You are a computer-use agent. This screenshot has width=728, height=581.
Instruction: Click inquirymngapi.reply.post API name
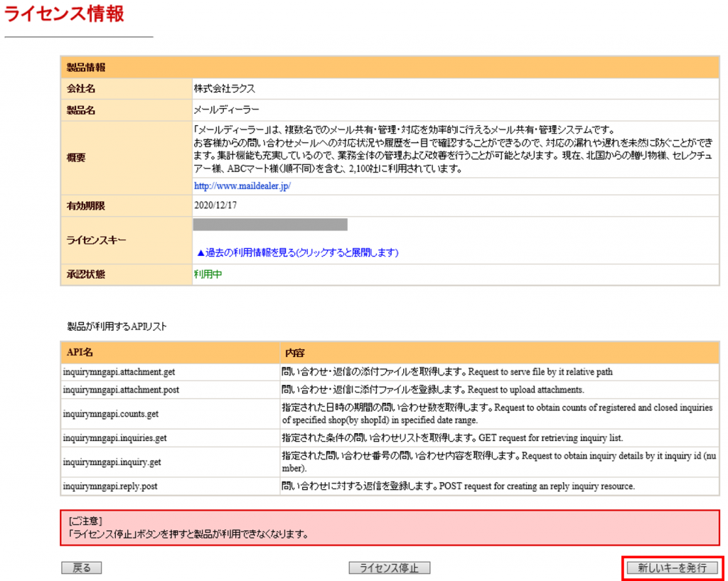pos(110,486)
